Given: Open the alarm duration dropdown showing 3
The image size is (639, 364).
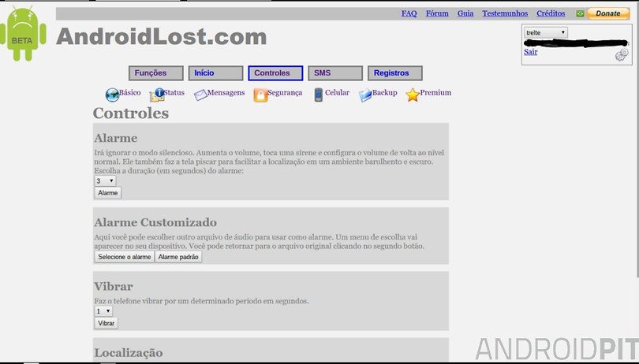Looking at the screenshot, I should pyautogui.click(x=105, y=180).
